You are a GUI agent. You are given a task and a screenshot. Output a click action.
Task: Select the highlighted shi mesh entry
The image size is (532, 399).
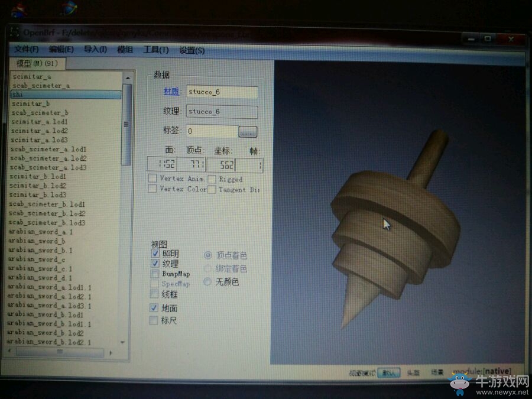click(66, 95)
